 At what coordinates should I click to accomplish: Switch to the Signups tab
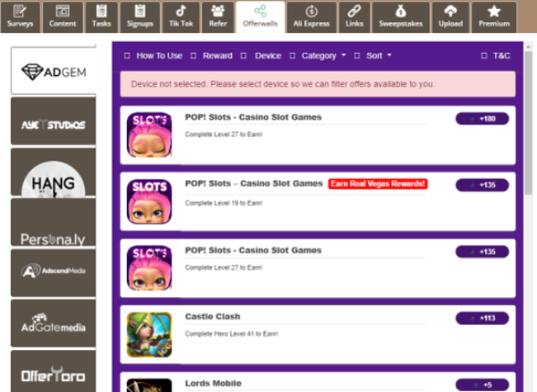[139, 17]
